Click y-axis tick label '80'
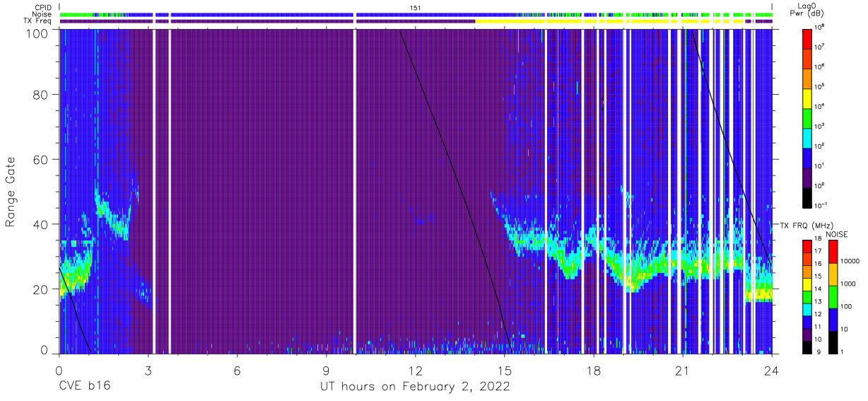Screen dimensions: 868x401 pyautogui.click(x=41, y=95)
